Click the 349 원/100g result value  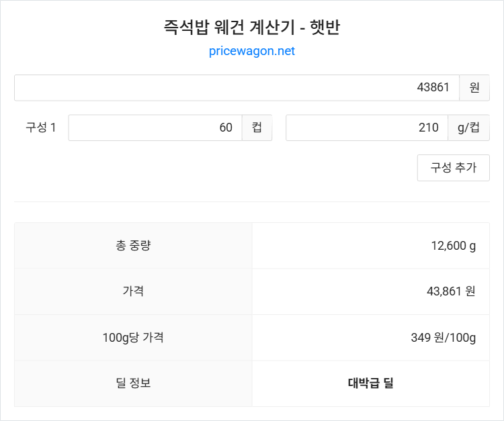[x=444, y=338]
